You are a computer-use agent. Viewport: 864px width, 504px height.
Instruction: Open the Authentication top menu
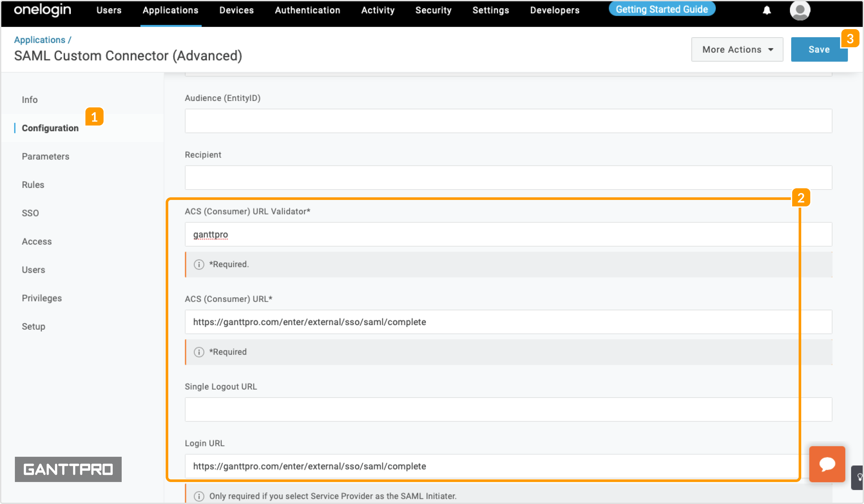pos(307,10)
